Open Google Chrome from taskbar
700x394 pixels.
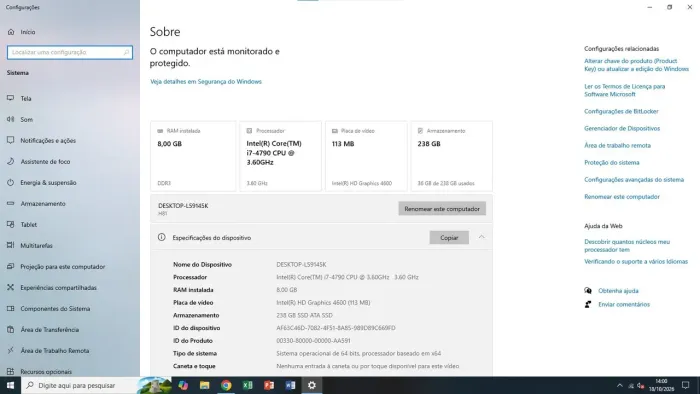pyautogui.click(x=226, y=385)
